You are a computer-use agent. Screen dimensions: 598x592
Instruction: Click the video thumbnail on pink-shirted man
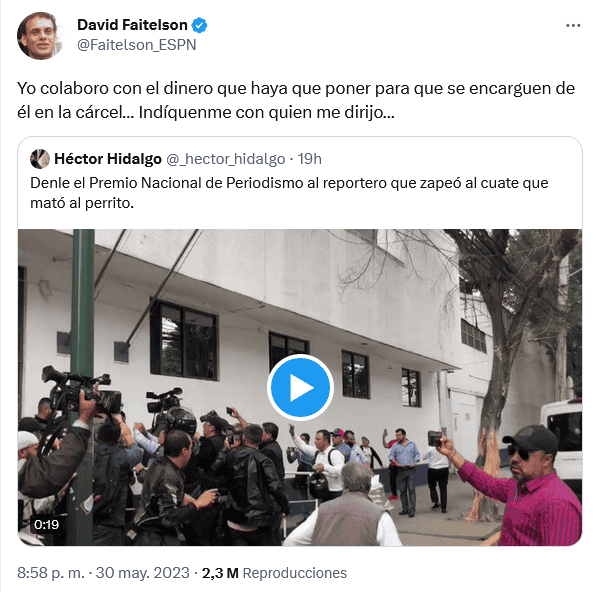tap(534, 492)
